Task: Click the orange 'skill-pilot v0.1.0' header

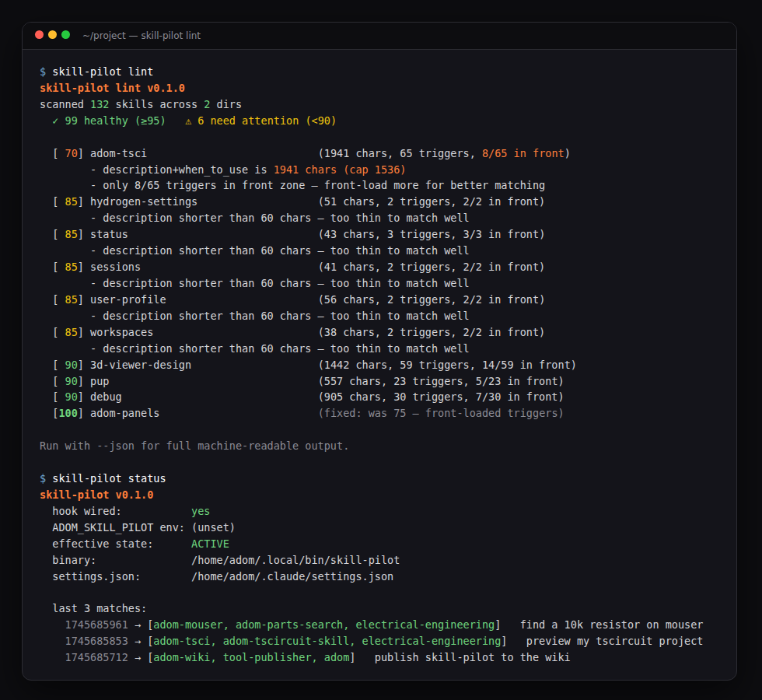Action: click(96, 495)
